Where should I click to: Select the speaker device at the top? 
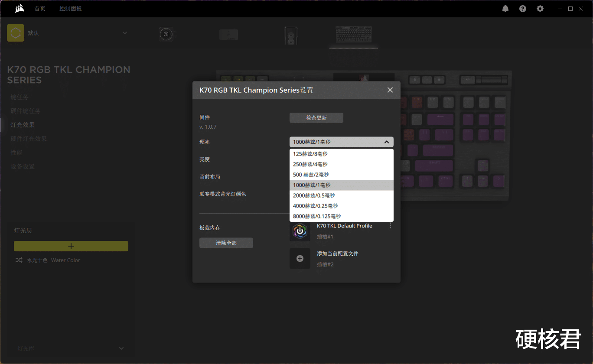click(291, 36)
